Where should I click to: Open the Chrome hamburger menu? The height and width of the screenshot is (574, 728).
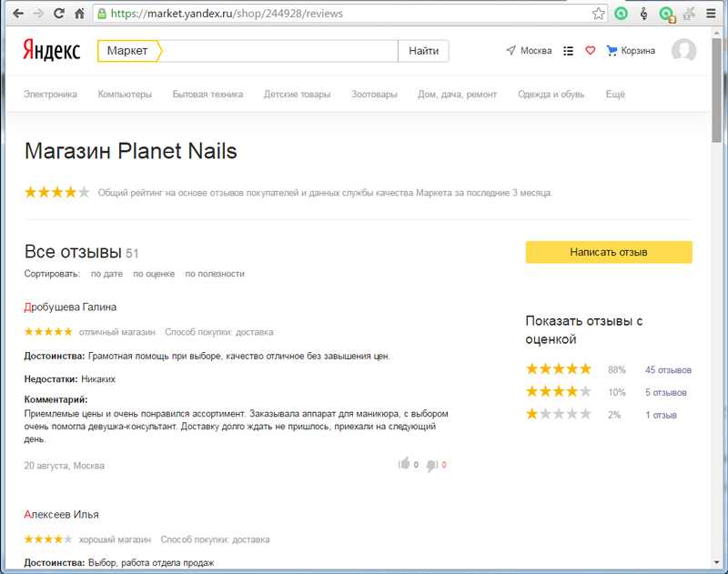coord(711,14)
